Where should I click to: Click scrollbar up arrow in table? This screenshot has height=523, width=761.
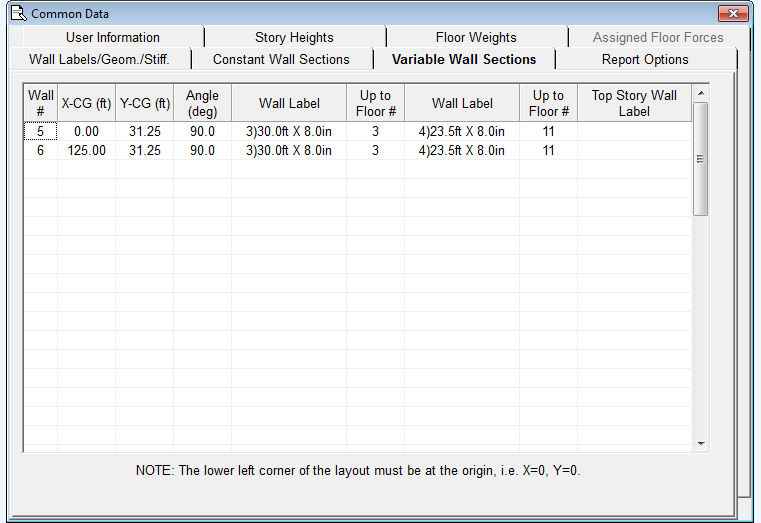pos(700,93)
